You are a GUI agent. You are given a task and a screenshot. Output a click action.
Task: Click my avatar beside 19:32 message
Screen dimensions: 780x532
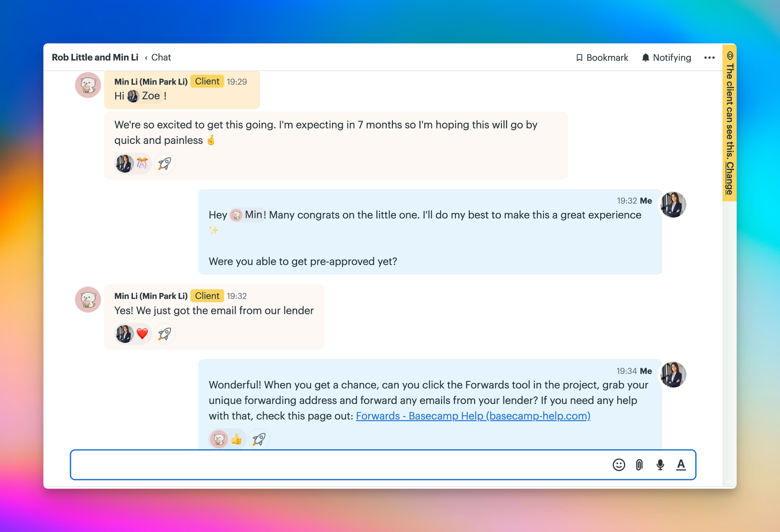pyautogui.click(x=673, y=205)
